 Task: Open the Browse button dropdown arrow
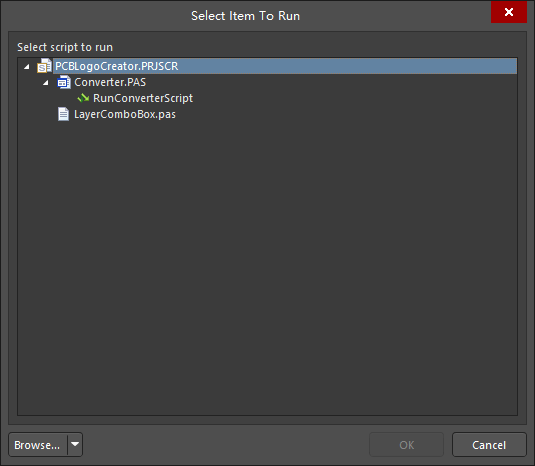pos(75,445)
